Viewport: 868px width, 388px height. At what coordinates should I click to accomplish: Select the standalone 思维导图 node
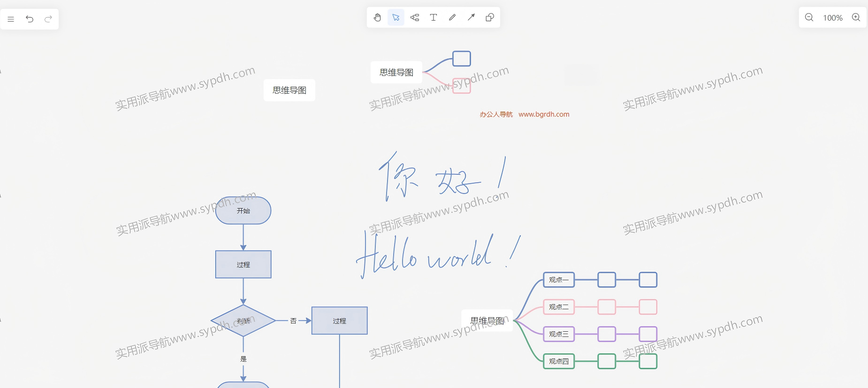(289, 90)
